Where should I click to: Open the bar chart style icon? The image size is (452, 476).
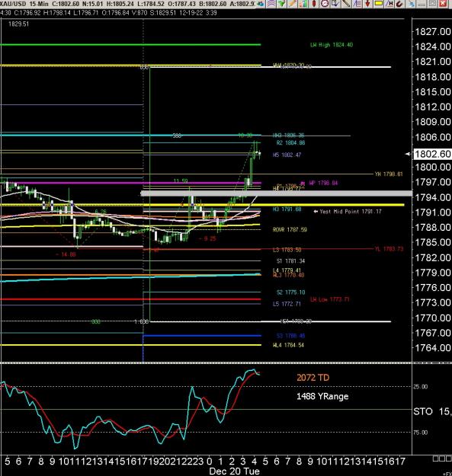[303, 4]
